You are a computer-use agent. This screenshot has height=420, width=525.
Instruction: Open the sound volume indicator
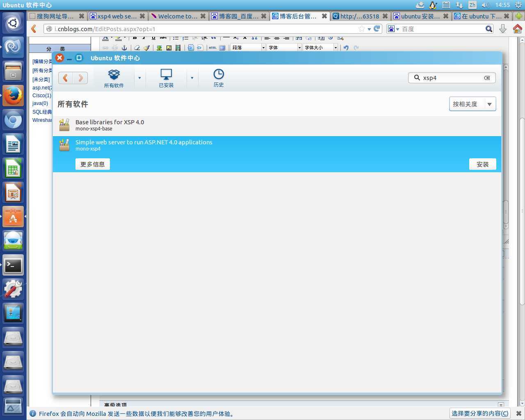485,5
